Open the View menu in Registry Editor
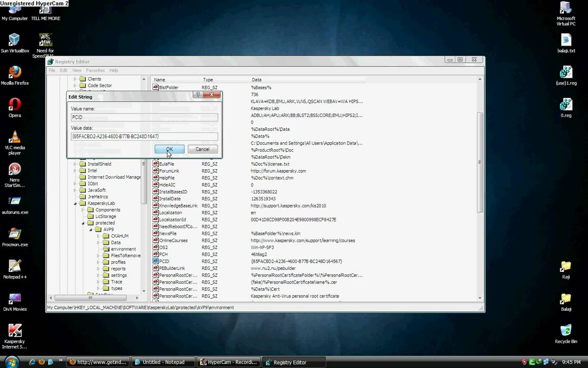This screenshot has height=368, width=588. pyautogui.click(x=77, y=70)
